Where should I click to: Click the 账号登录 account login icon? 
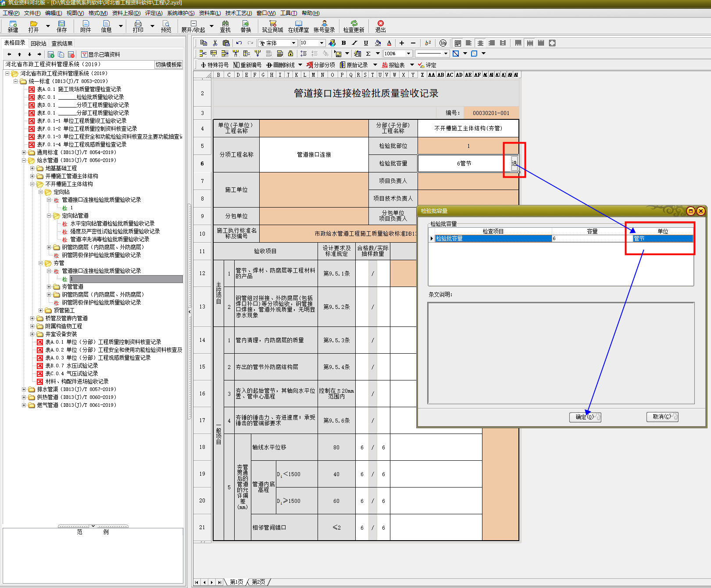click(x=324, y=26)
